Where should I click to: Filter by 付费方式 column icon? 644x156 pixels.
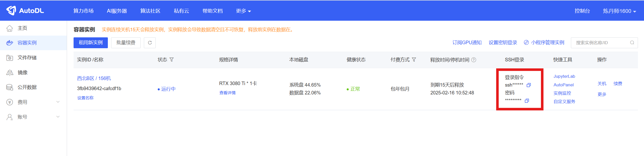[x=414, y=60]
